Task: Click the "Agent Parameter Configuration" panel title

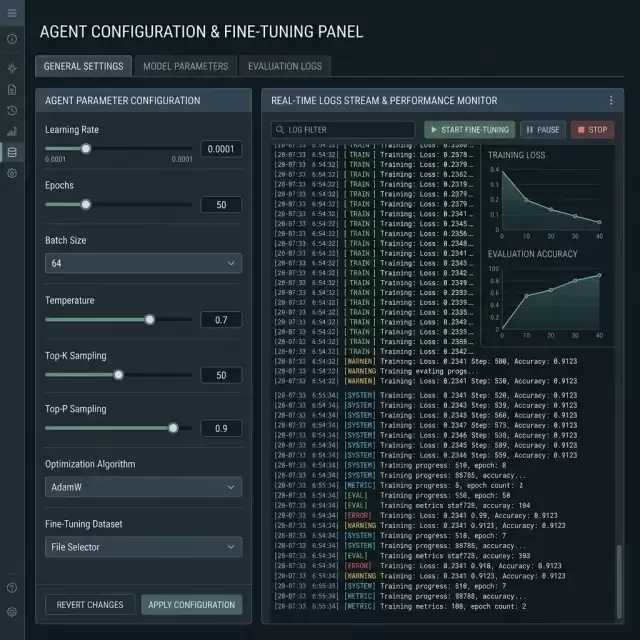Action: point(122,100)
